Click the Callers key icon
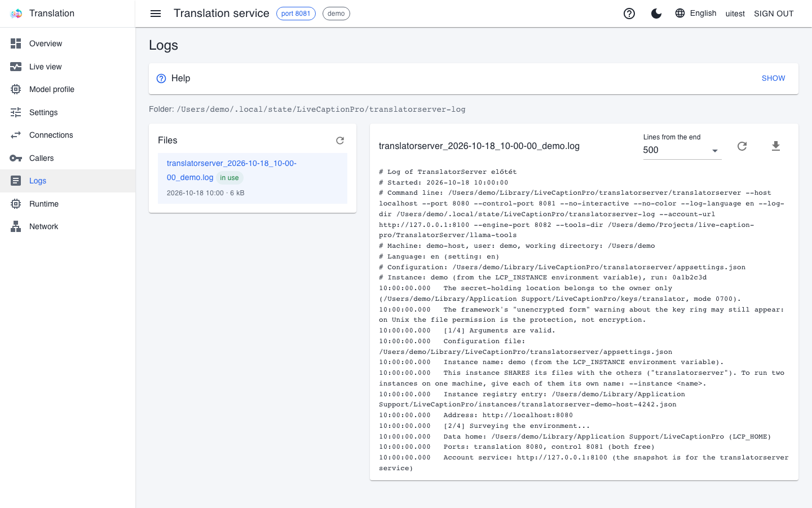Screen dimensions: 812x508 click(16, 158)
